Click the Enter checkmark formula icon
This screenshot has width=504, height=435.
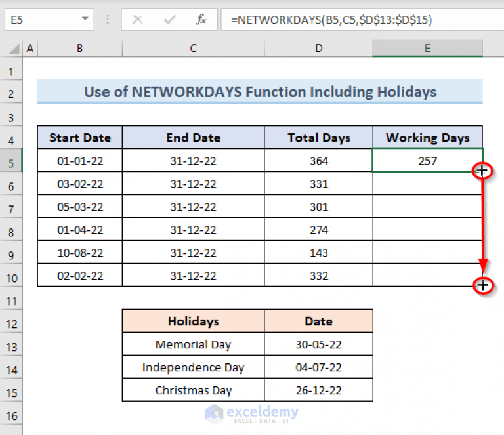[169, 20]
